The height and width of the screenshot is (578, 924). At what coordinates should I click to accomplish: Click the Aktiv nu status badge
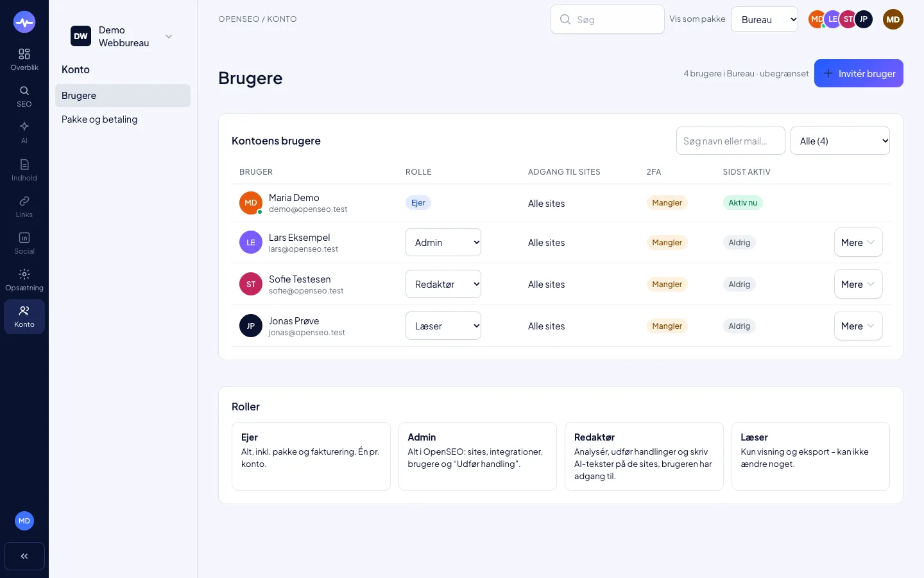coord(743,203)
